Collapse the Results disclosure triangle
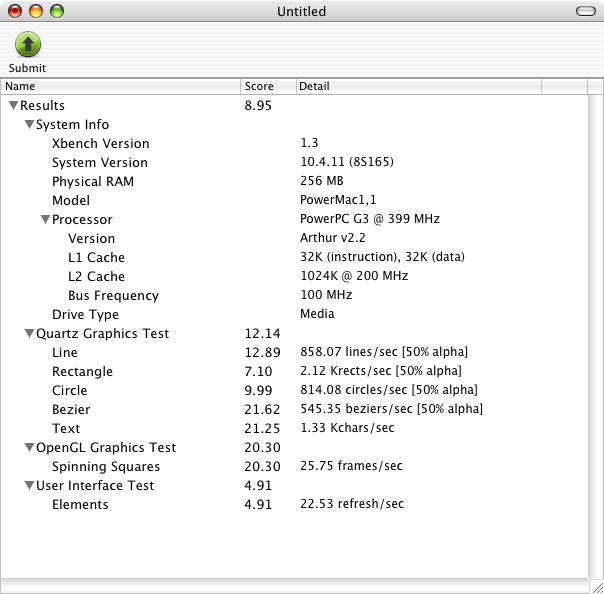Screen dimensions: 604x594 (x=13, y=105)
